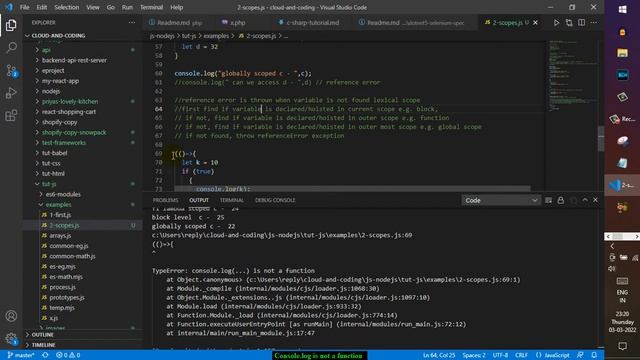Open changes compare icon in editor toolbar
This screenshot has width=640, height=360.
click(x=569, y=23)
